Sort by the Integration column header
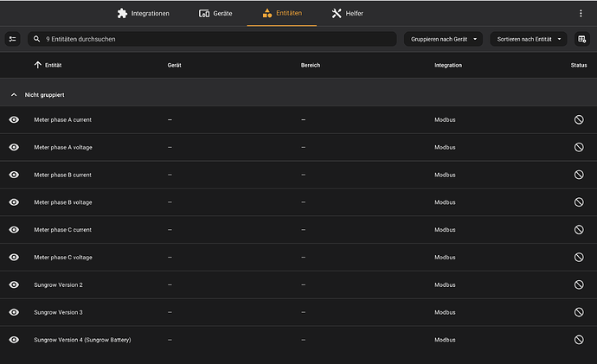The image size is (597, 364). (x=448, y=65)
